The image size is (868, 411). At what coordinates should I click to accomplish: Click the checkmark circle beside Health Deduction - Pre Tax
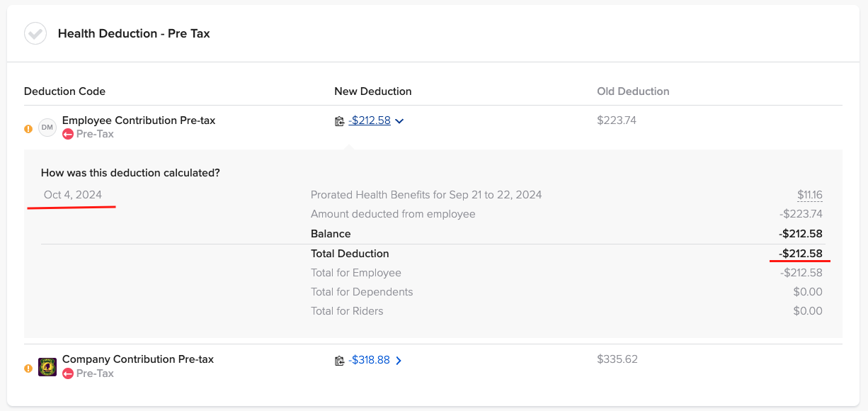35,33
